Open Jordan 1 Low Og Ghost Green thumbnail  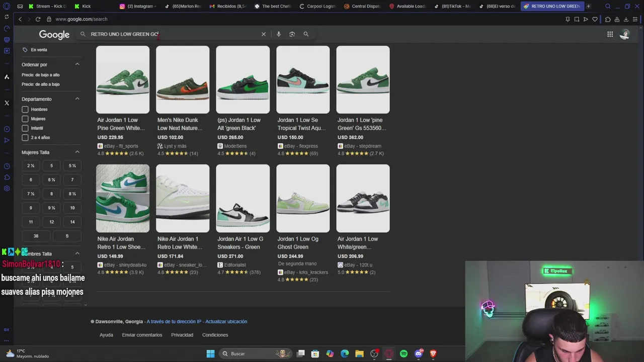(303, 198)
